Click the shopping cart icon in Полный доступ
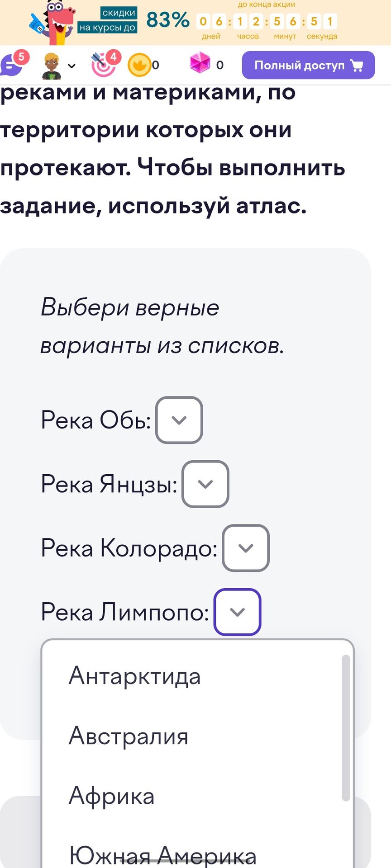 pos(357,66)
